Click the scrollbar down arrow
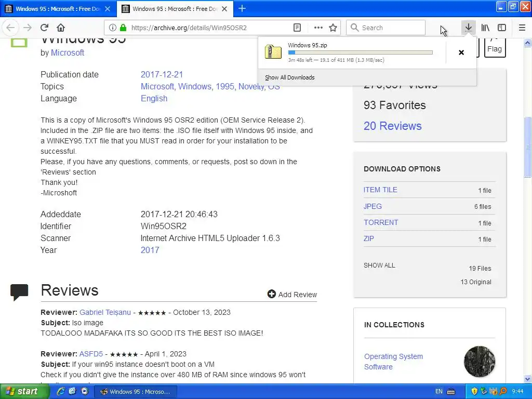Screen dimensions: 532x399 527,379
